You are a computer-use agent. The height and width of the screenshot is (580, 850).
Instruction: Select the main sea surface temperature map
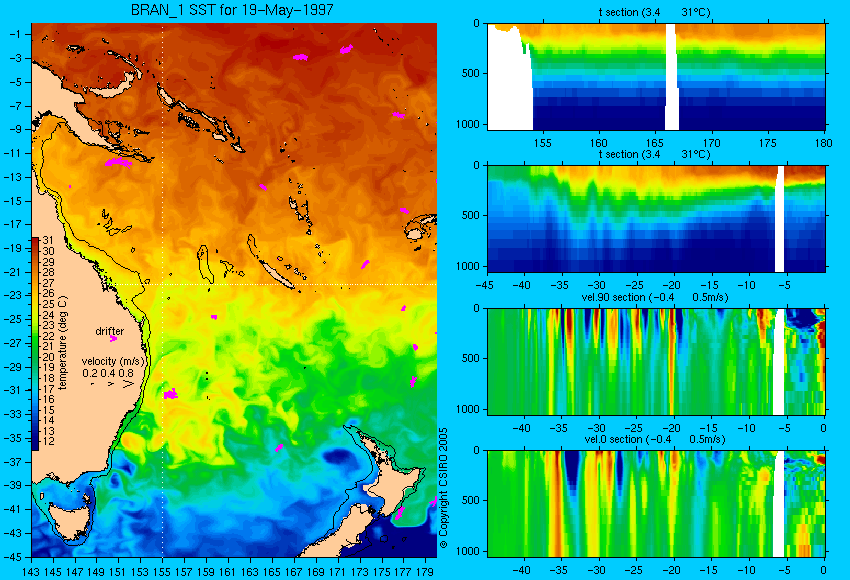[x=234, y=290]
